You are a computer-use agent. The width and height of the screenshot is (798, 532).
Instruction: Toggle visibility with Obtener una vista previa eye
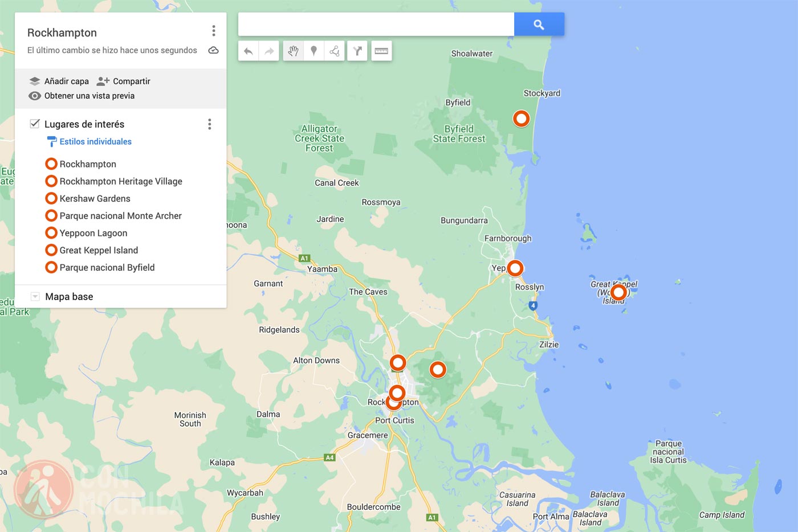pyautogui.click(x=35, y=96)
